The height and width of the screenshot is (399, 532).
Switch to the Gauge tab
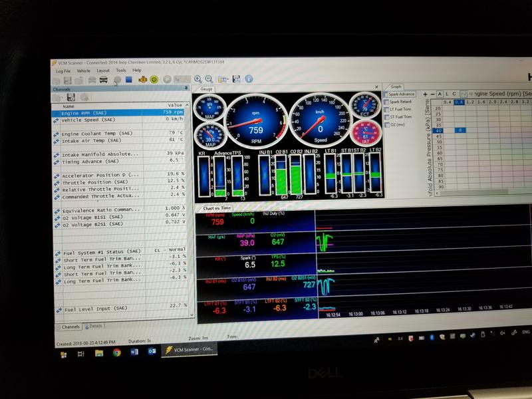[x=206, y=89]
